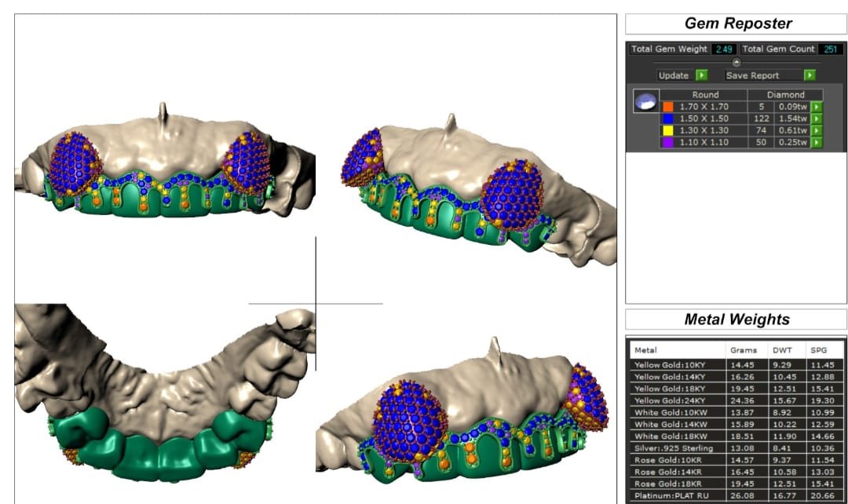Image resolution: width=848 pixels, height=504 pixels.
Task: Click the green arrow on the 1.70 X 1.70 row
Action: pyautogui.click(x=816, y=107)
